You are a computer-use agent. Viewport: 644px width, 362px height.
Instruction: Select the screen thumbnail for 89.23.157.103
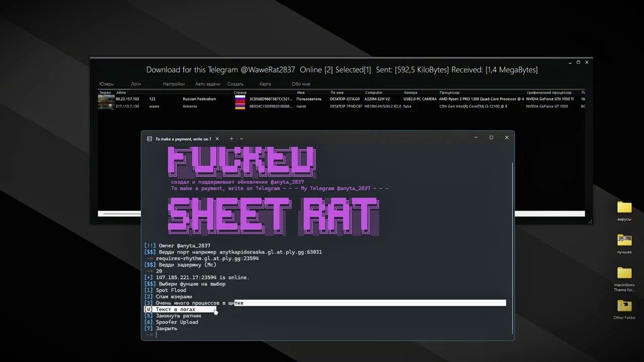106,99
